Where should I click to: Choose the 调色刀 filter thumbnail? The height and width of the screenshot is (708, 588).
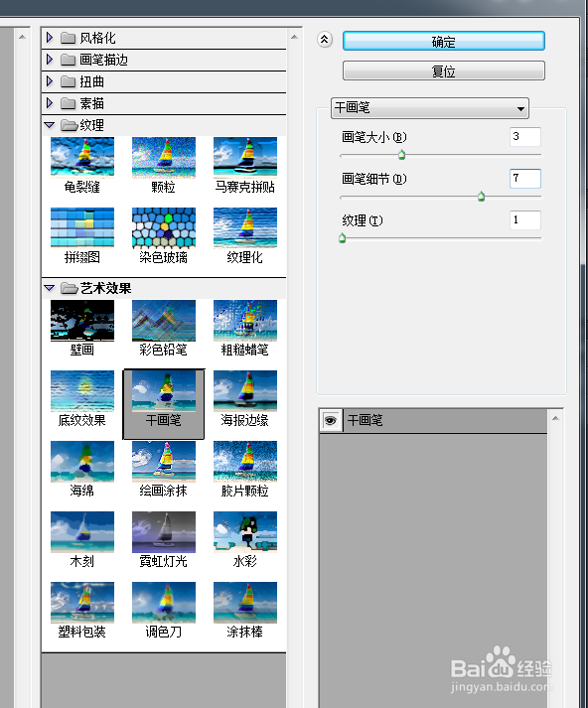click(164, 603)
